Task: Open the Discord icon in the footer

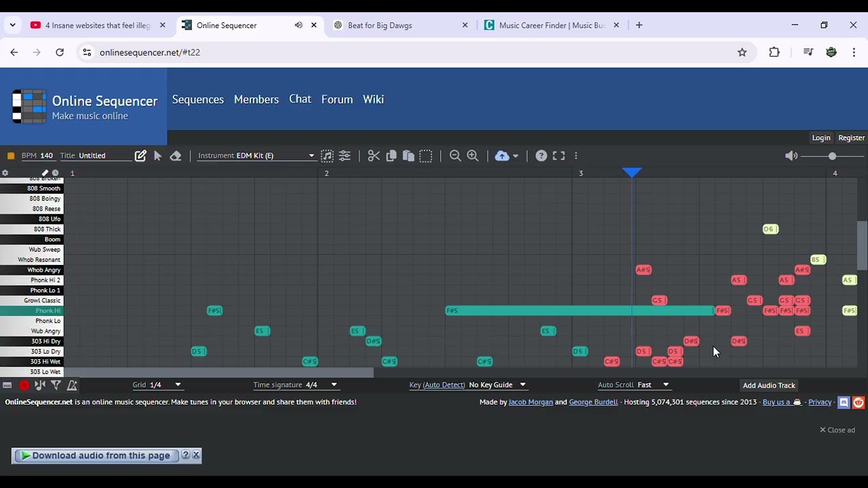Action: tap(844, 403)
